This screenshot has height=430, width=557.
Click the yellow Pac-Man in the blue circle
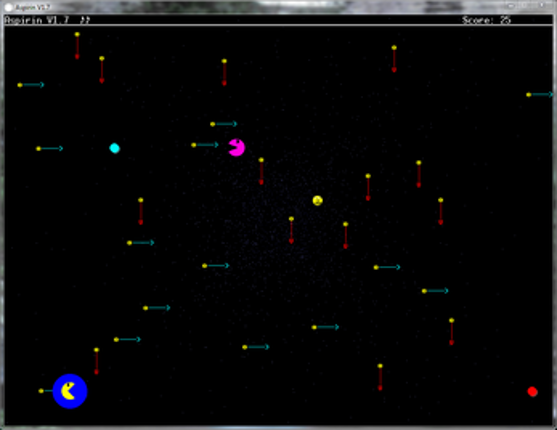coord(68,391)
